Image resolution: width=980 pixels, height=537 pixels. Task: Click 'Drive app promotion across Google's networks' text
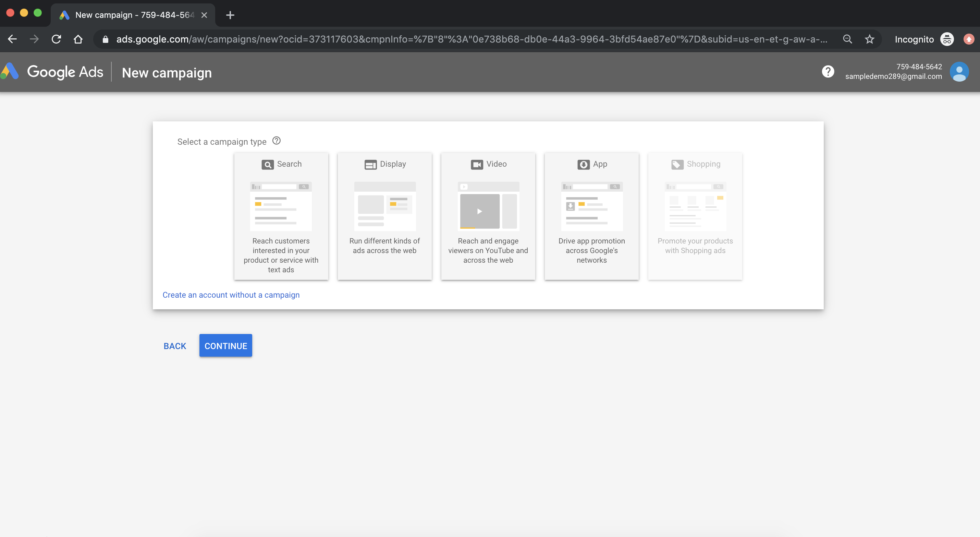(591, 251)
